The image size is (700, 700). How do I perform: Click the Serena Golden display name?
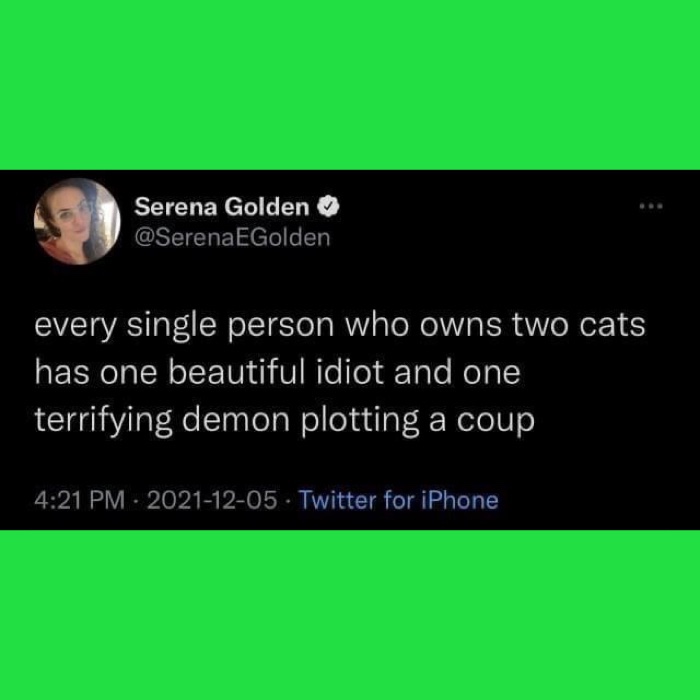click(x=222, y=207)
